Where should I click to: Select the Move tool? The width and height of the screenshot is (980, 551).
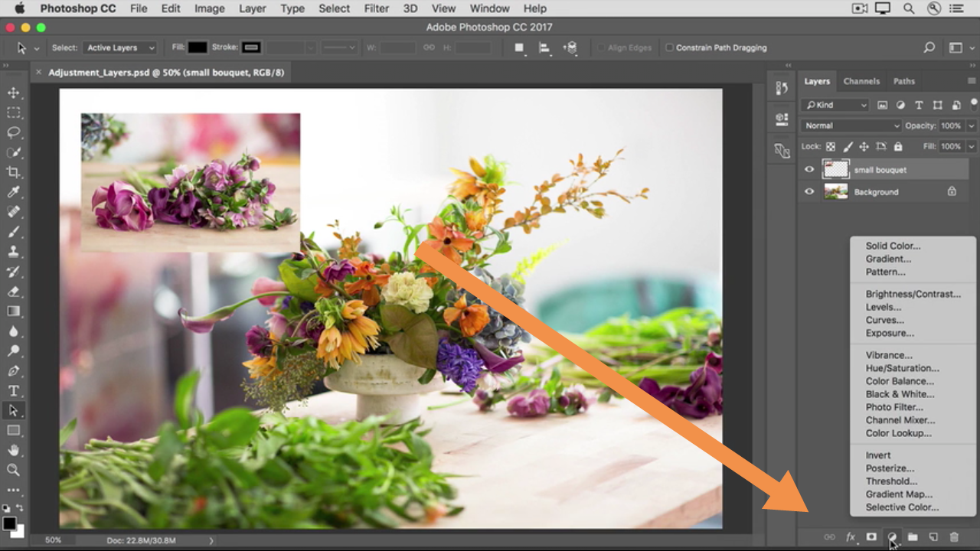pyautogui.click(x=14, y=93)
